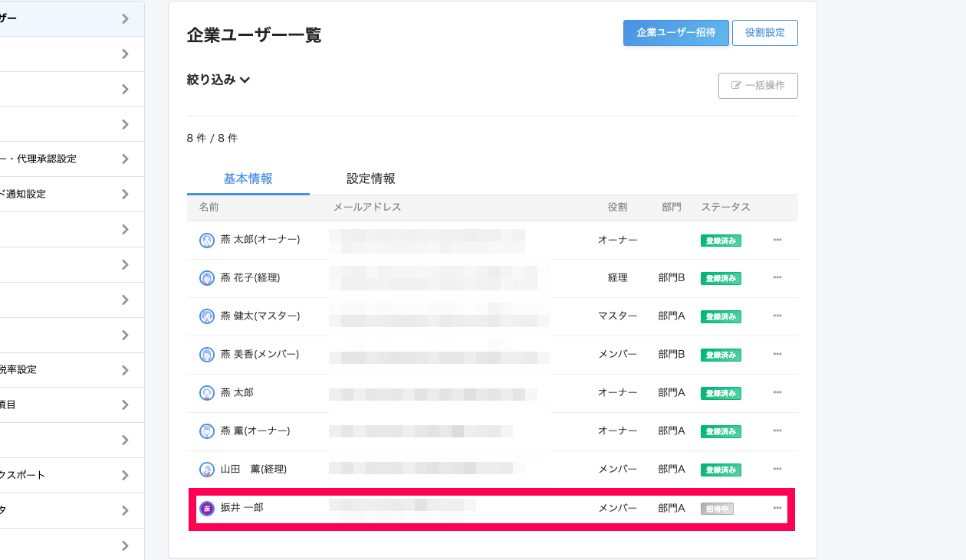Switch to the 基本情報 tab
This screenshot has width=966, height=560.
tap(248, 178)
